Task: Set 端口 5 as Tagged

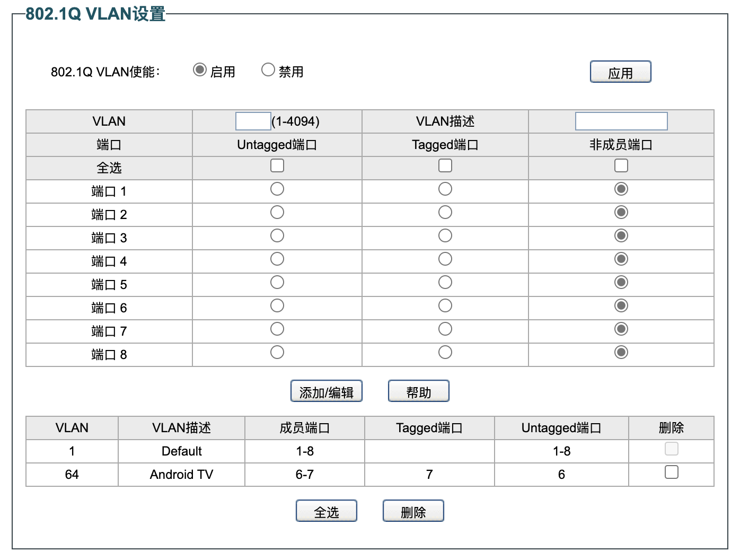Action: pos(445,283)
